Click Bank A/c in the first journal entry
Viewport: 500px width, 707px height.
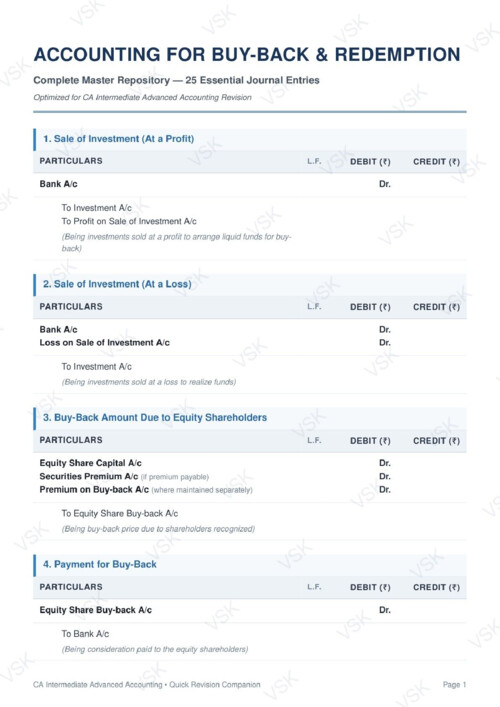coord(59,184)
